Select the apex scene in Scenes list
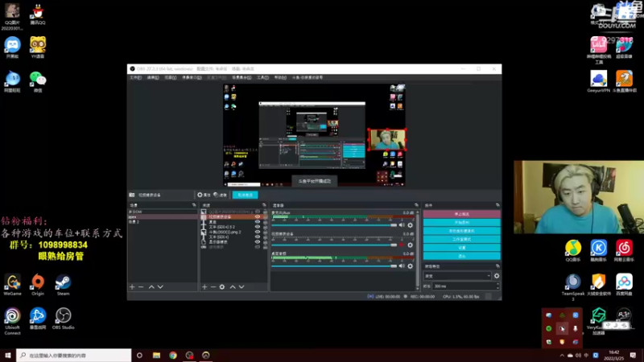Viewport: 644px width, 362px height. point(163,216)
